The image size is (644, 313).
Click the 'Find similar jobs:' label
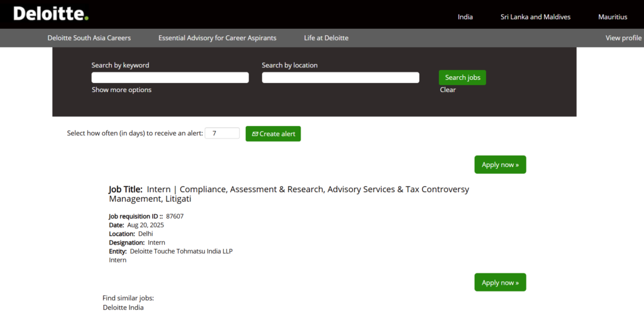tap(128, 298)
